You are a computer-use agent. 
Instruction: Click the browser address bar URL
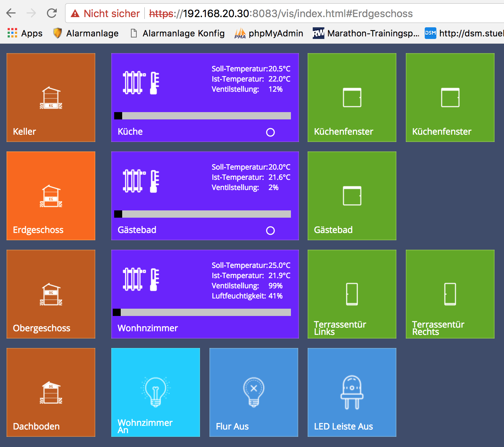pyautogui.click(x=280, y=14)
